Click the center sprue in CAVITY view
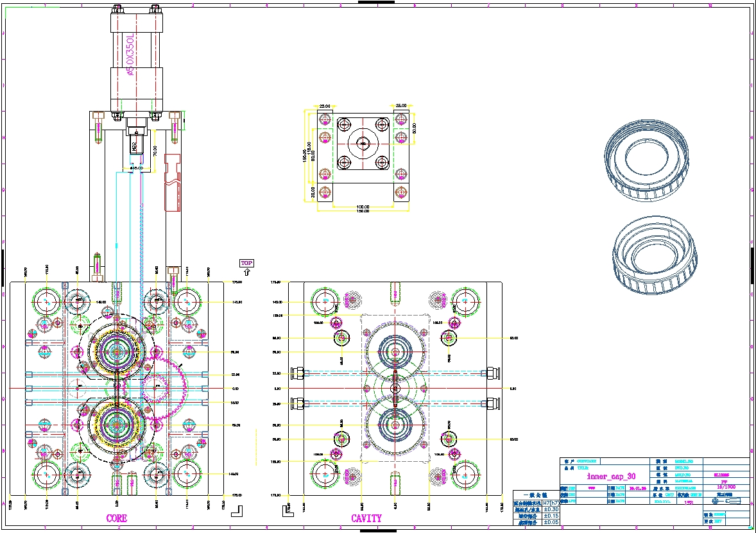Screen dimensions: 756x533 395,389
